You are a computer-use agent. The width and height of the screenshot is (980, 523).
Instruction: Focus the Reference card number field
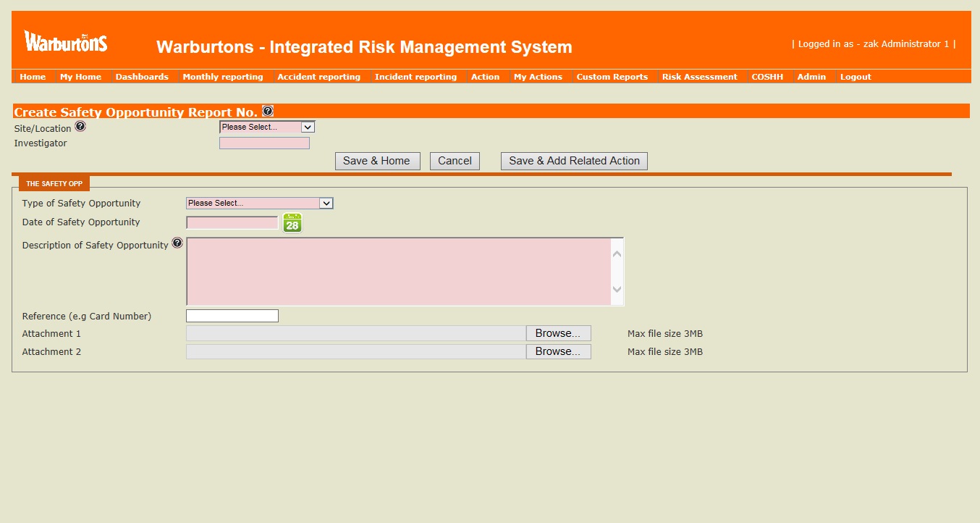coord(232,316)
